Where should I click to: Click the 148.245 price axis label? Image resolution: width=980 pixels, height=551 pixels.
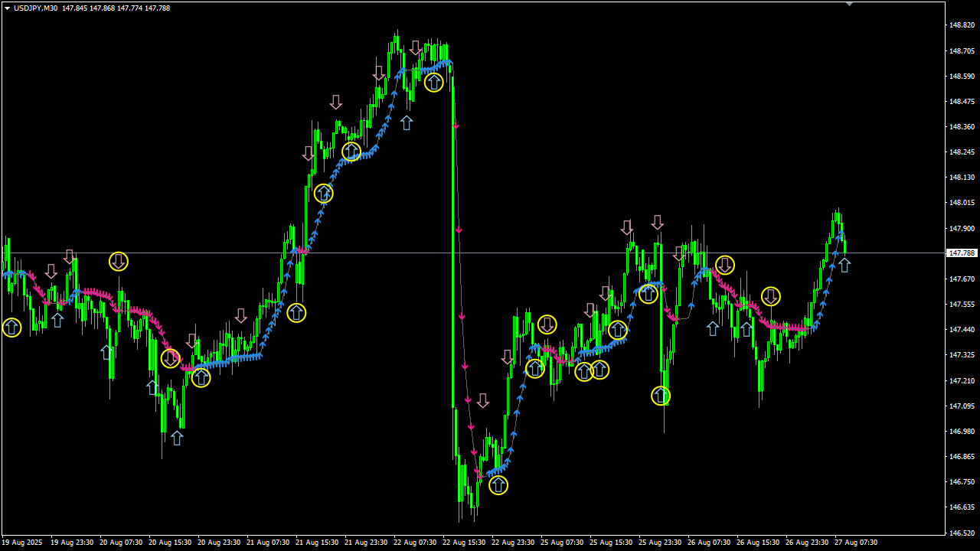961,152
